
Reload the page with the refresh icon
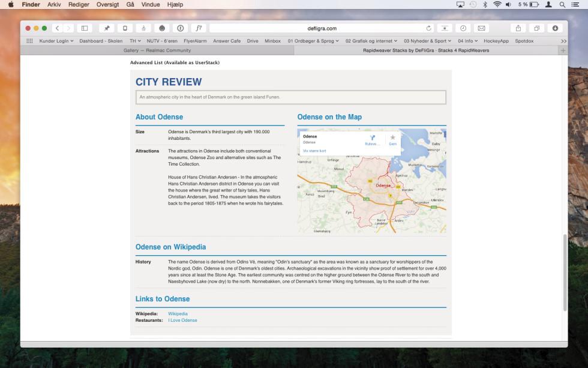tap(428, 28)
